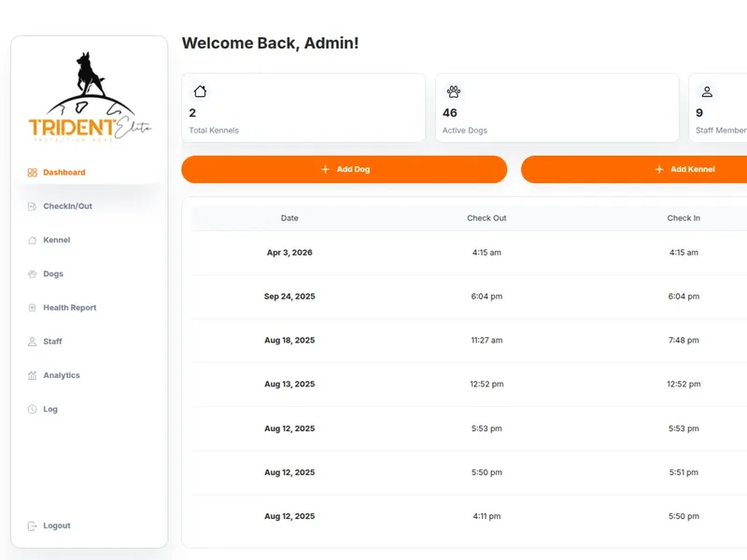
Task: Click the 4:11 pm check out time
Action: pyautogui.click(x=486, y=516)
